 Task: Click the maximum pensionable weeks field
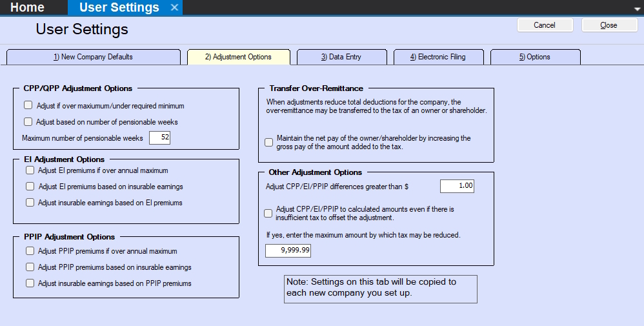tap(159, 138)
